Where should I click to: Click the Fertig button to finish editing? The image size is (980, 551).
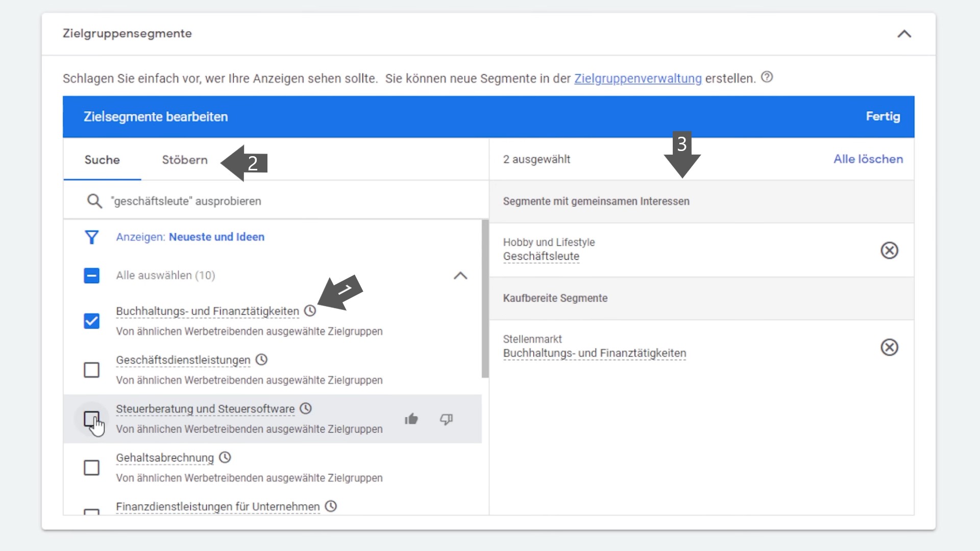pos(883,116)
